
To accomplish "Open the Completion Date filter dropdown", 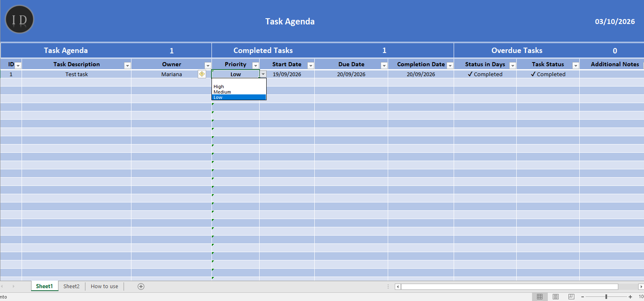I will [450, 66].
